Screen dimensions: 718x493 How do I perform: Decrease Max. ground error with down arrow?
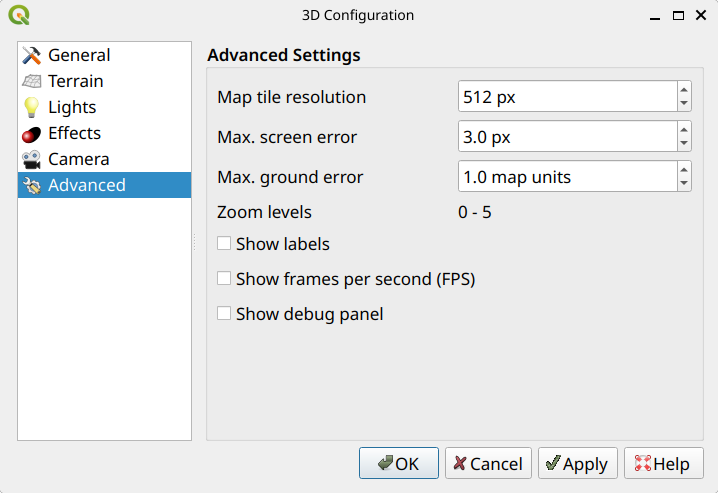[684, 184]
